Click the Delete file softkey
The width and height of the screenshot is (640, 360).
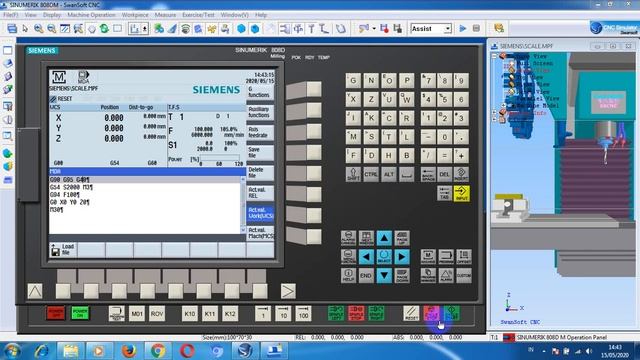point(260,173)
